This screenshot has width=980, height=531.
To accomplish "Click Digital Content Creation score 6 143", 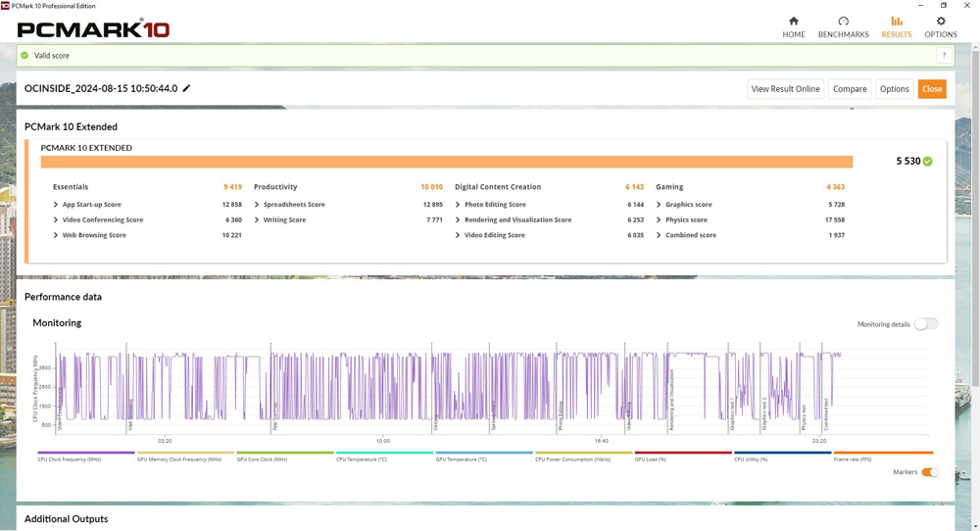I will (x=634, y=187).
